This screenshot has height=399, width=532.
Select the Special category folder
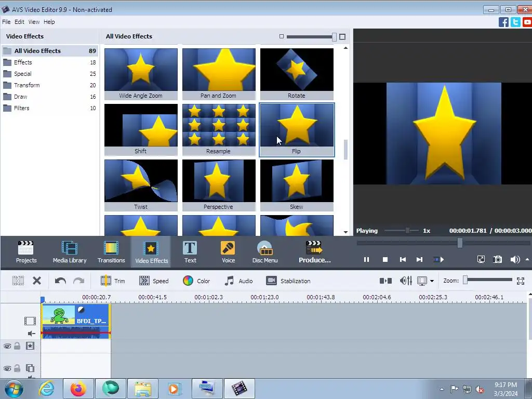point(49,74)
